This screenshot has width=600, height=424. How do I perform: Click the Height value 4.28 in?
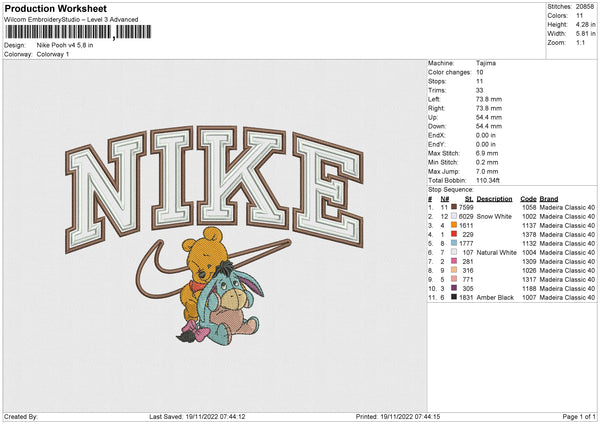[x=585, y=24]
